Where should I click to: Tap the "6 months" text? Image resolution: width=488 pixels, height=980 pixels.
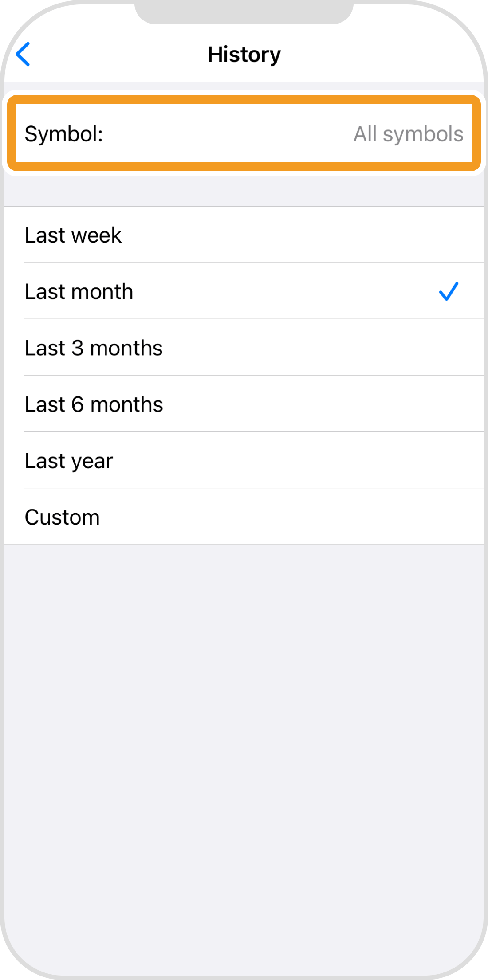click(117, 404)
